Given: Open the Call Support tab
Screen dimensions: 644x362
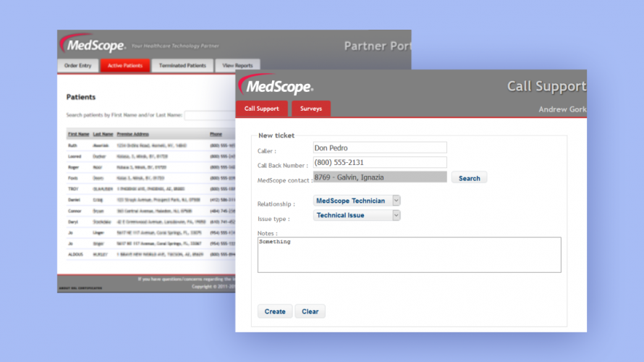Looking at the screenshot, I should (262, 109).
